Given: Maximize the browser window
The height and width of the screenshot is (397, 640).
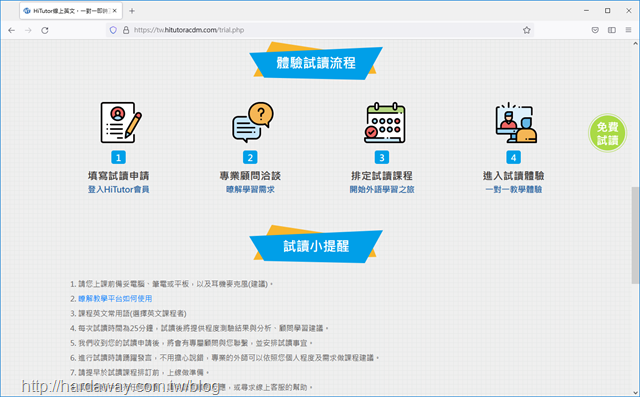Looking at the screenshot, I should 607,11.
